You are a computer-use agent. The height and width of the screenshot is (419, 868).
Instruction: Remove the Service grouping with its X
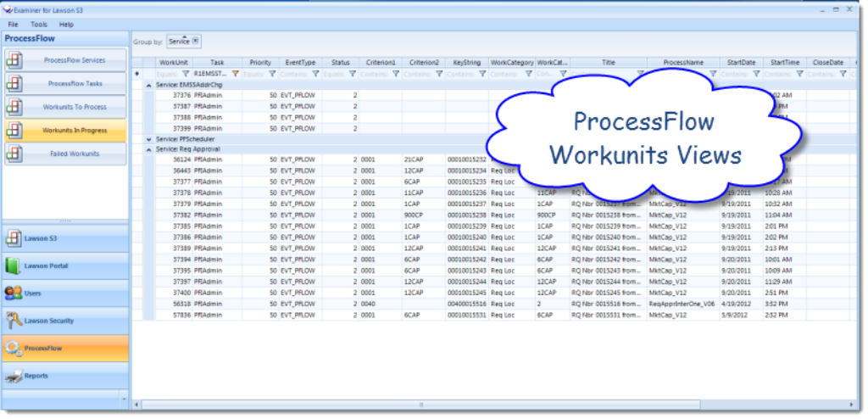195,41
